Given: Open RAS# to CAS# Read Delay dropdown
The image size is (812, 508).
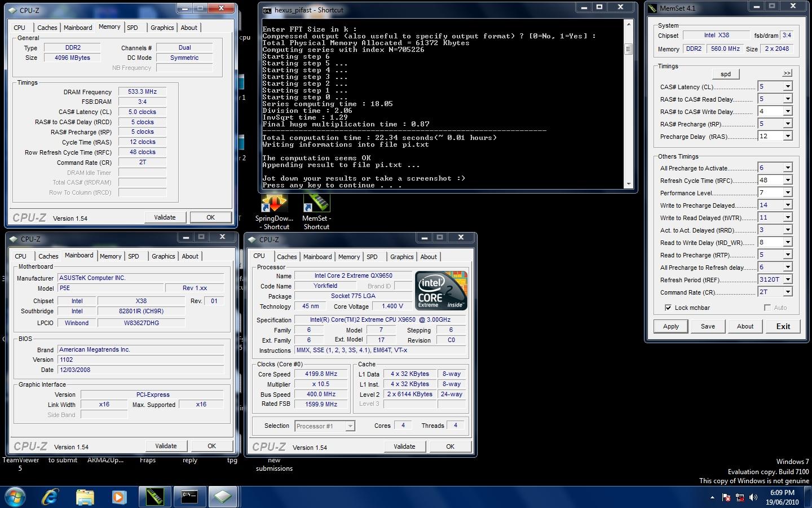Looking at the screenshot, I should click(788, 99).
